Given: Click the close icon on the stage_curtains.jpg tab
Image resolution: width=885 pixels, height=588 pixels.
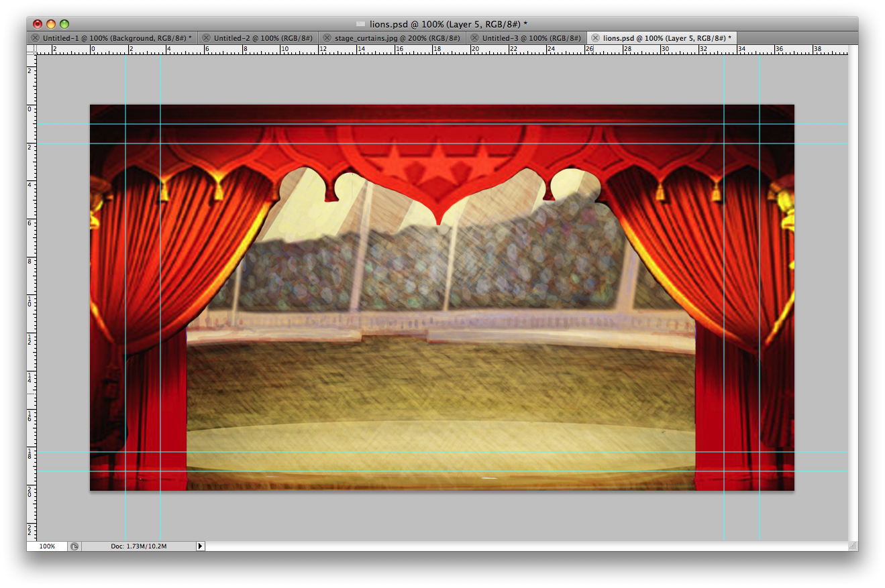Looking at the screenshot, I should 327,38.
